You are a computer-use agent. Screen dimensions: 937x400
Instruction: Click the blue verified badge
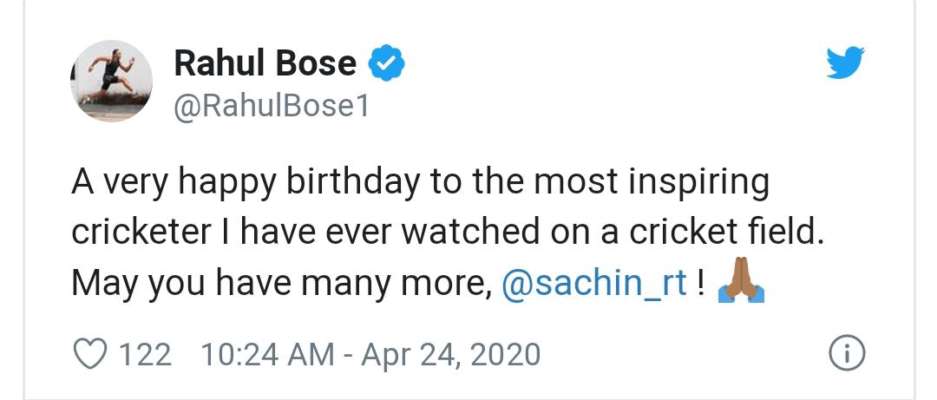click(387, 63)
